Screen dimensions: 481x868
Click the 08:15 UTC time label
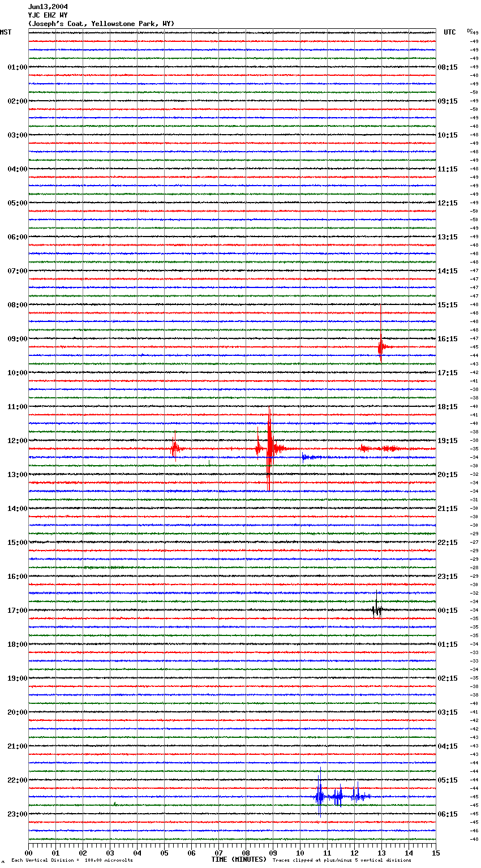[x=448, y=67]
